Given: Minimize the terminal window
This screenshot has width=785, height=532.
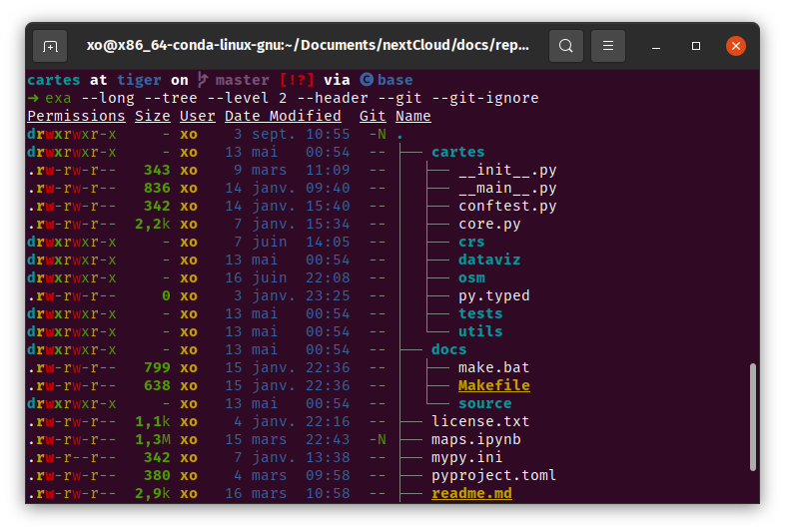Looking at the screenshot, I should (656, 47).
